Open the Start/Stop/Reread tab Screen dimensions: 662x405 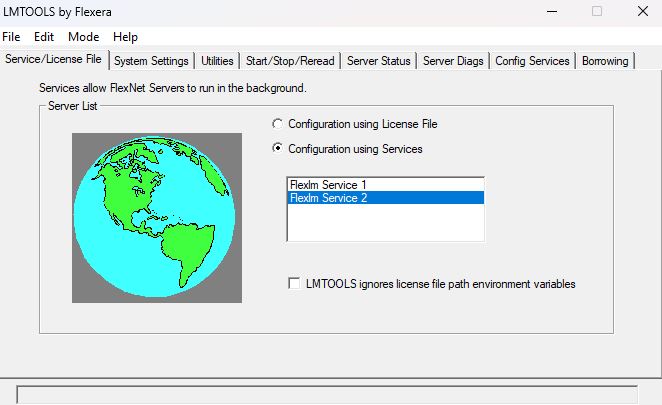(x=290, y=61)
